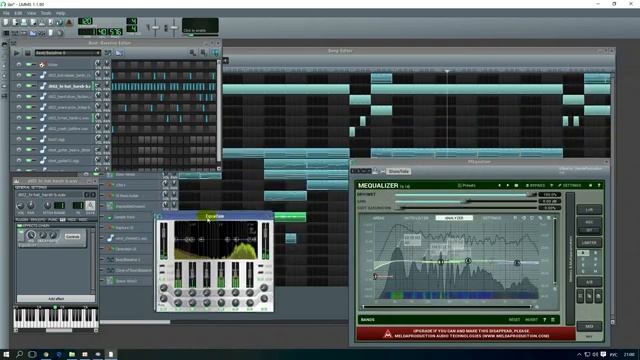640x360 pixels.
Task: Open Windows taskbar search
Action: tap(19, 355)
